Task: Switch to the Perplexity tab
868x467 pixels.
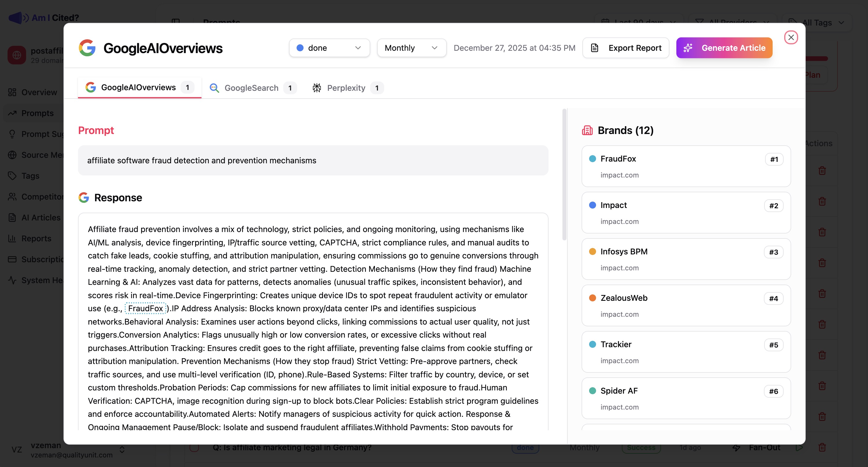Action: coord(346,88)
